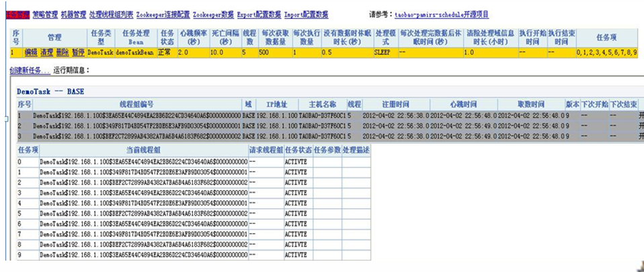
Task: Click 主机名称 column header
Action: coord(323,104)
